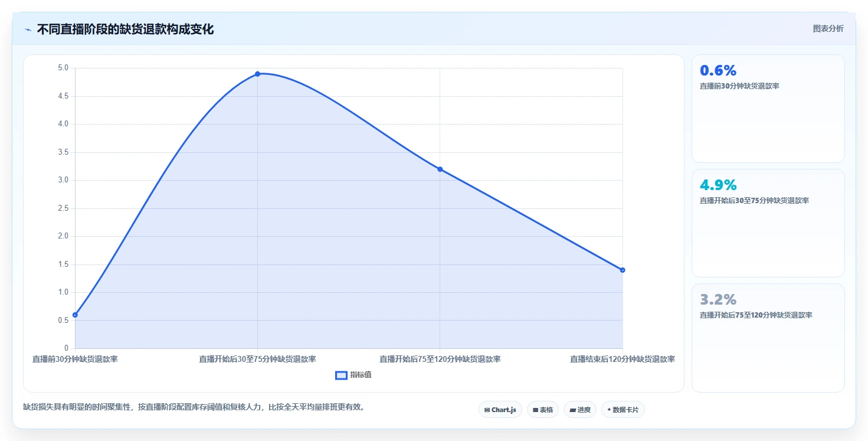This screenshot has height=441, width=868.
Task: Toggle the 指标值 legend color box
Action: click(341, 375)
